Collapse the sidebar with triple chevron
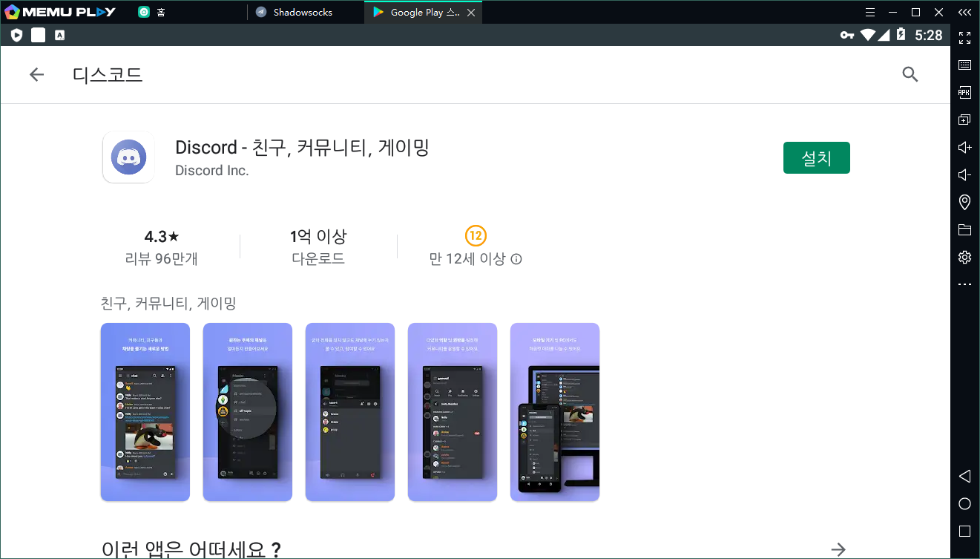This screenshot has height=559, width=980. click(x=964, y=13)
